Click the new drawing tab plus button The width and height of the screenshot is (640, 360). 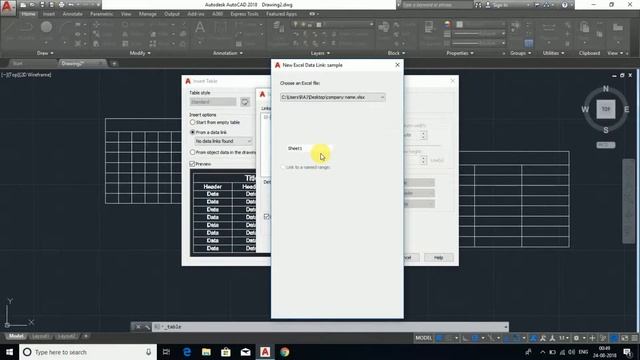114,63
